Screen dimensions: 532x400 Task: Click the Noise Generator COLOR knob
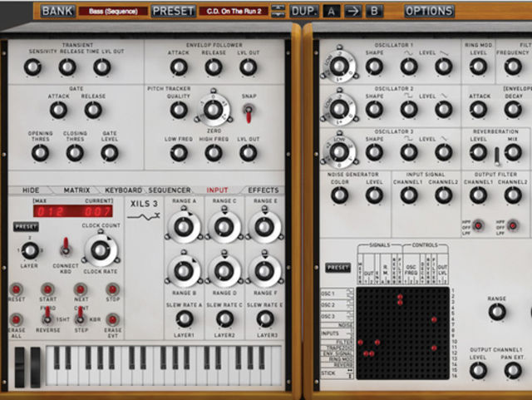pos(339,195)
